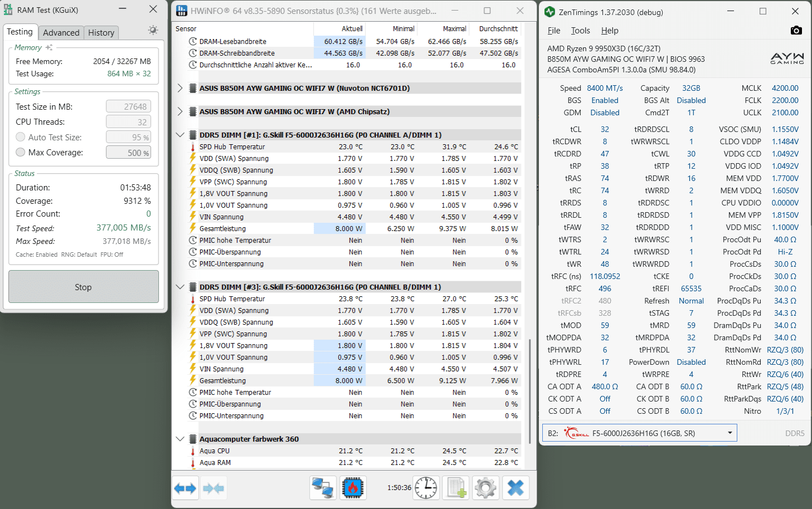Click the flaming chip icon in HWiNFO toolbar
This screenshot has width=812, height=509.
353,488
